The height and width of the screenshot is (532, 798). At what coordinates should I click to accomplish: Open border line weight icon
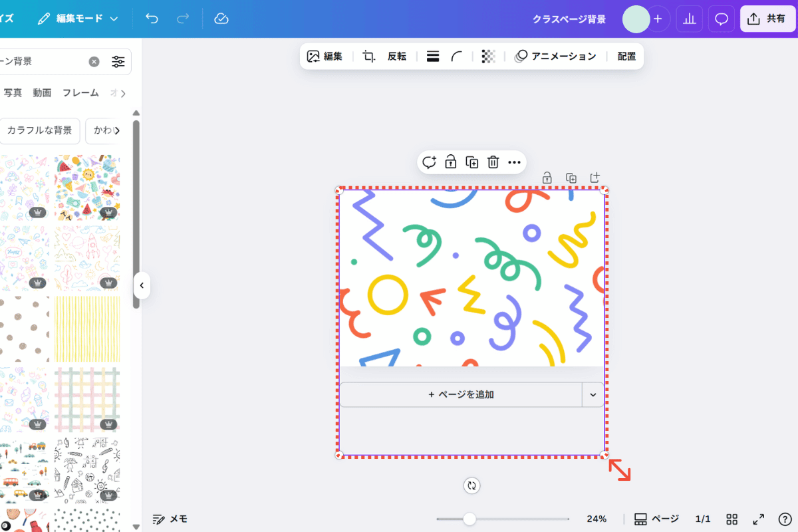pyautogui.click(x=433, y=57)
